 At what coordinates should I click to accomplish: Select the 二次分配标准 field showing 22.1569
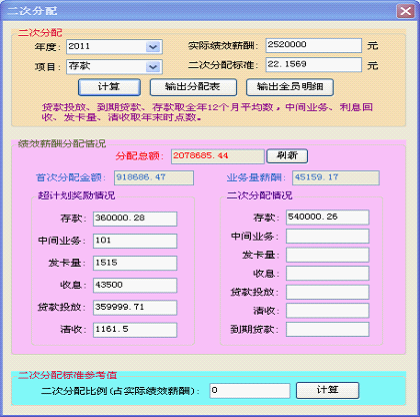tap(314, 65)
